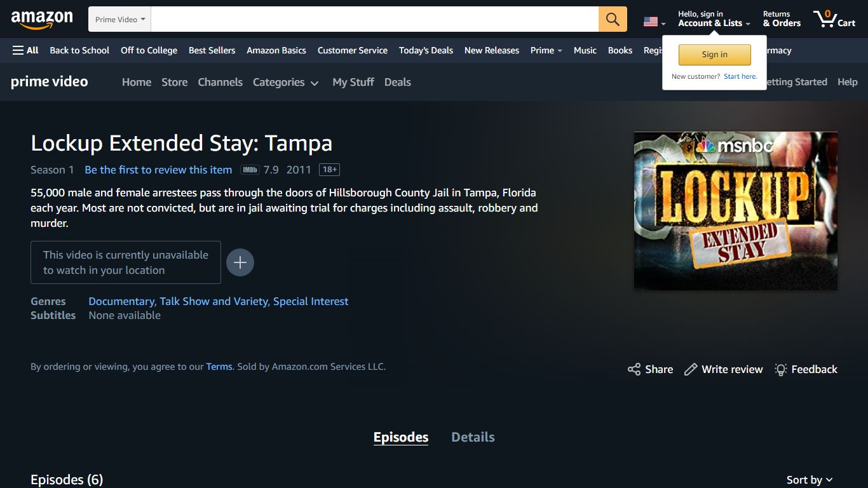This screenshot has width=868, height=488.
Task: Click the Episodes (6) heading
Action: tap(67, 480)
